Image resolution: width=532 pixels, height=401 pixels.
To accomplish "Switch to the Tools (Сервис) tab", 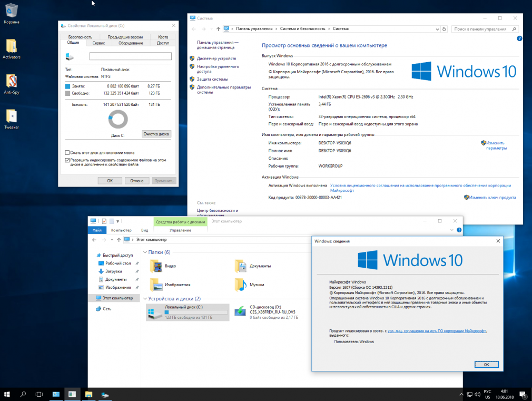I will (x=98, y=43).
